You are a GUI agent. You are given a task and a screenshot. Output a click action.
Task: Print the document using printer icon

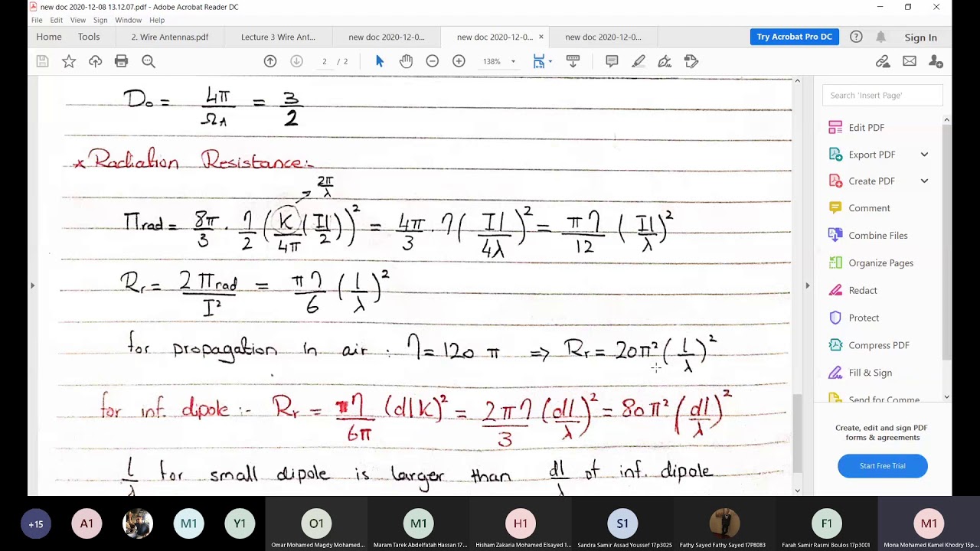tap(121, 61)
